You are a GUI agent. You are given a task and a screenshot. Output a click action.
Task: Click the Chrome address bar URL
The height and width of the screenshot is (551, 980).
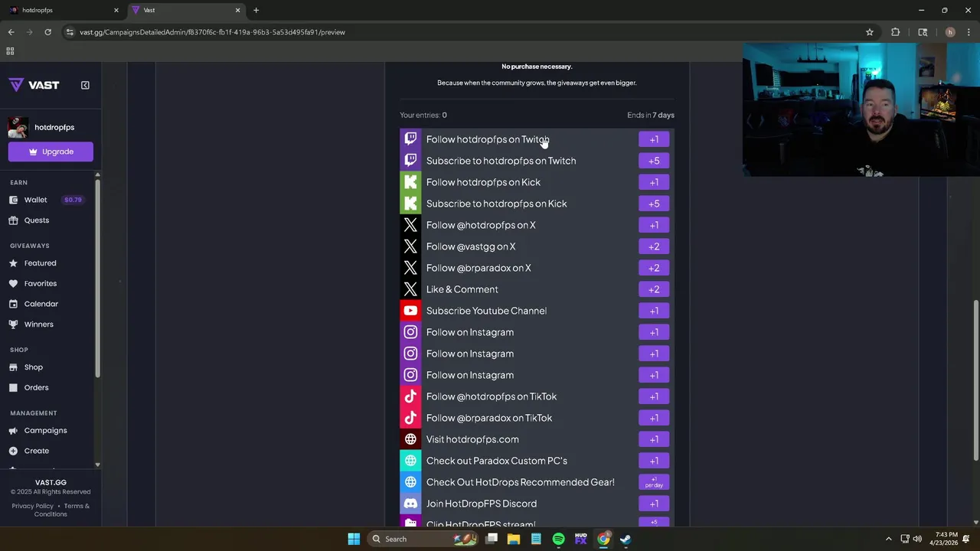point(212,32)
